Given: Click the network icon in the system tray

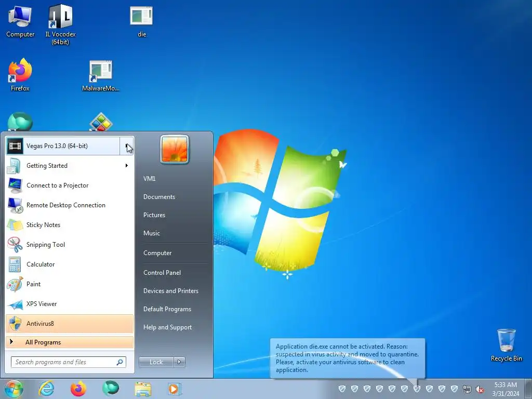Looking at the screenshot, I should pos(467,389).
